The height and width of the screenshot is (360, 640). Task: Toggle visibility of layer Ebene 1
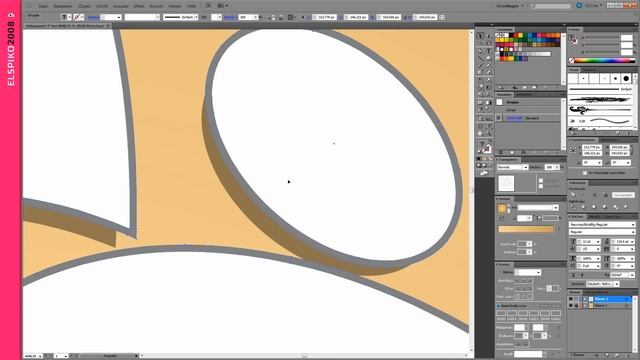coord(571,305)
